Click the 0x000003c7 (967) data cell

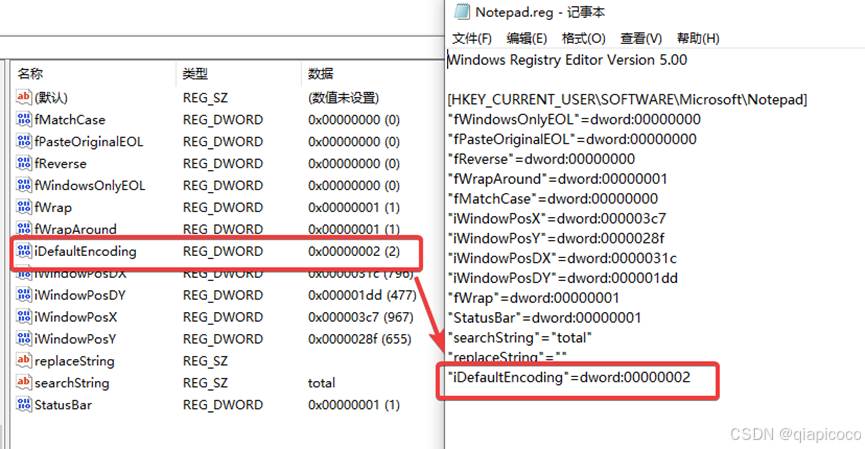click(x=361, y=317)
